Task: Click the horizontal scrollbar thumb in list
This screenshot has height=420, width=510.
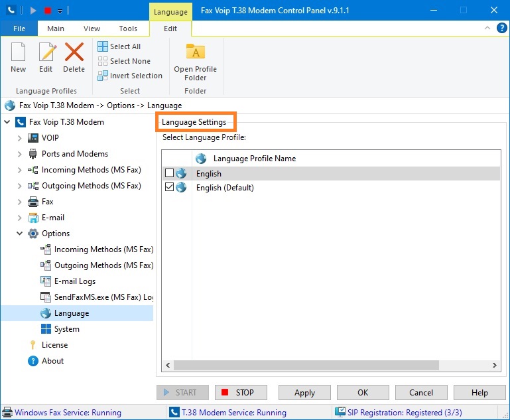Action: pos(306,366)
